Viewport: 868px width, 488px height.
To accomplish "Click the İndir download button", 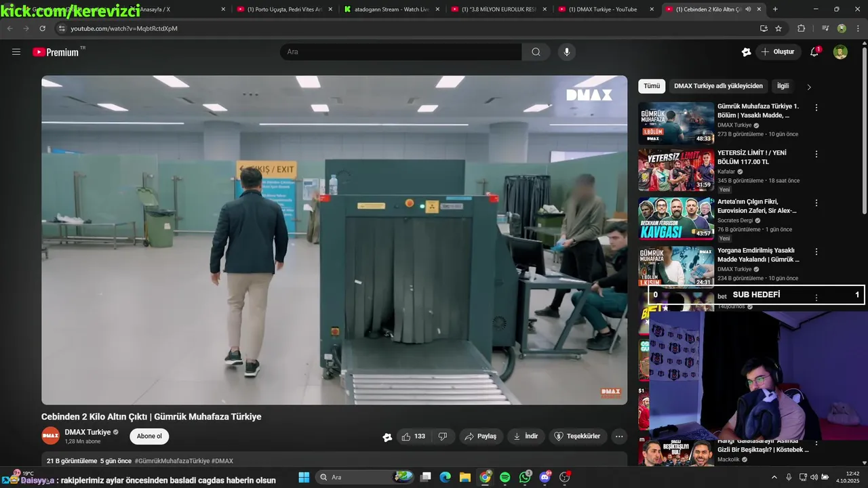I will point(526,436).
